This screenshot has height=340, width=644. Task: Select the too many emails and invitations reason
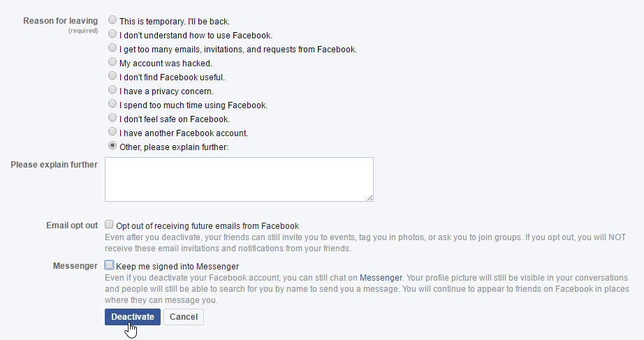point(112,49)
